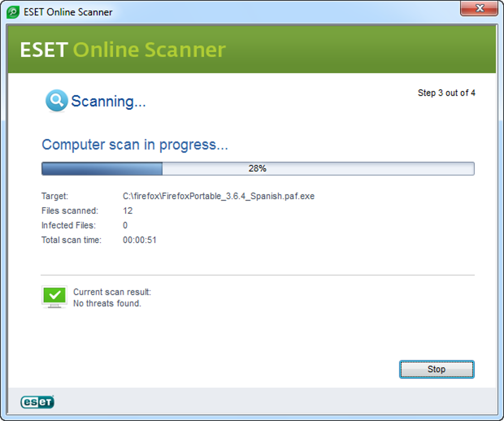
Task: Click the window title 'ESET Online Scanner'
Action: click(x=68, y=12)
